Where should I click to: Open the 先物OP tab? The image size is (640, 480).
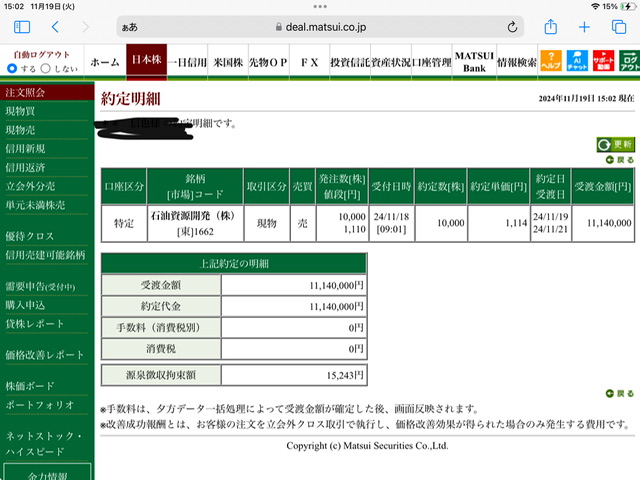269,62
